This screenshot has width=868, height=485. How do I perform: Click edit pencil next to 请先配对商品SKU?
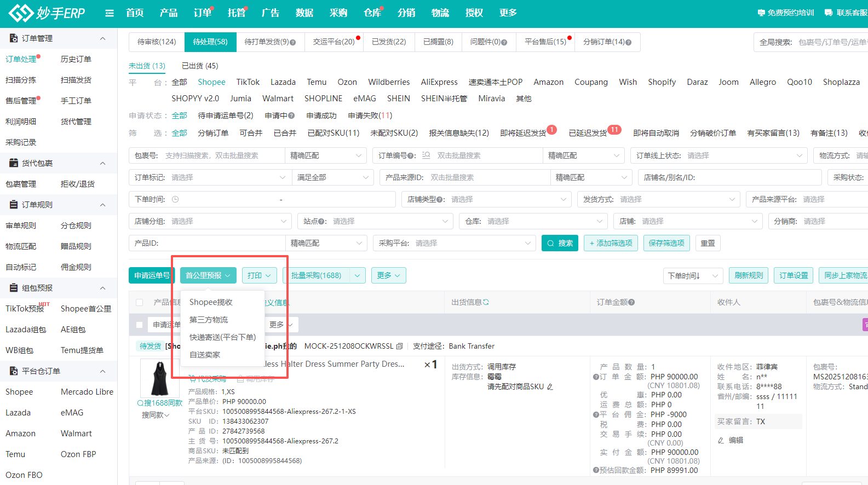550,386
